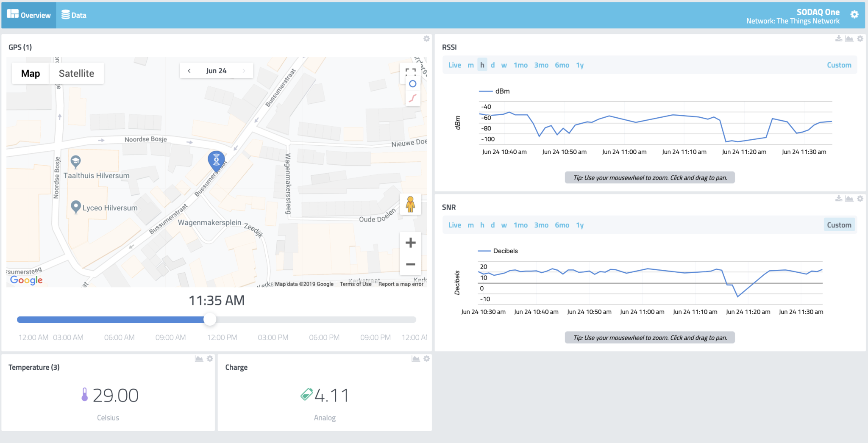Click the GPS time slider handle
Viewport: 868px width, 443px height.
[210, 319]
